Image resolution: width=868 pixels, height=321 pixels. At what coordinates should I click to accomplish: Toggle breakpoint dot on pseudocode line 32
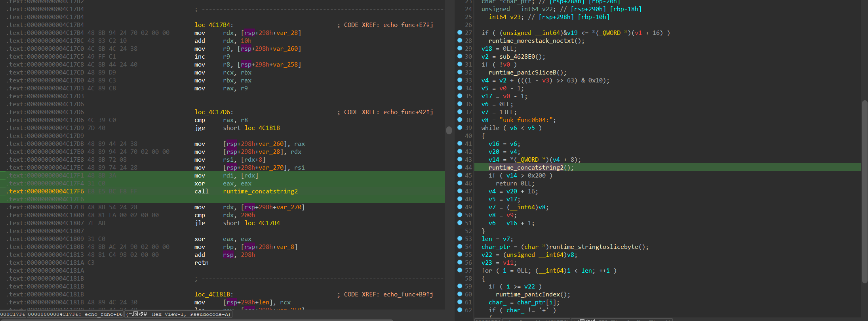(x=459, y=72)
